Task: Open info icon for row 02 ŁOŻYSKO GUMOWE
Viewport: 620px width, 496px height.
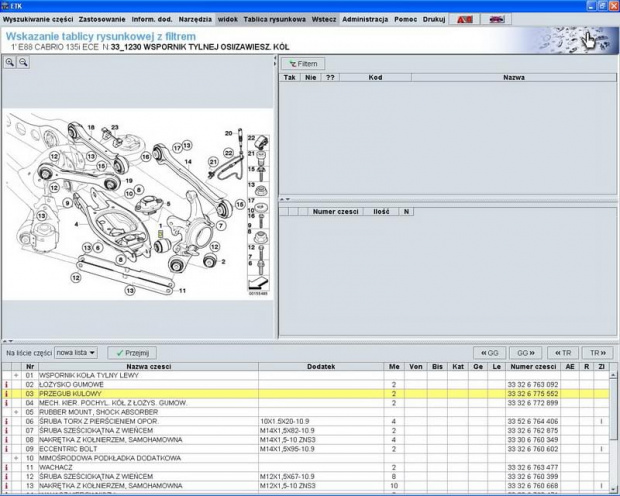Action: [6, 384]
